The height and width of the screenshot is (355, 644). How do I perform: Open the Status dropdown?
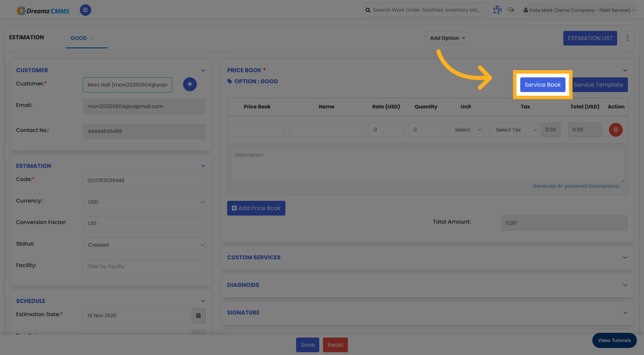[x=144, y=245]
